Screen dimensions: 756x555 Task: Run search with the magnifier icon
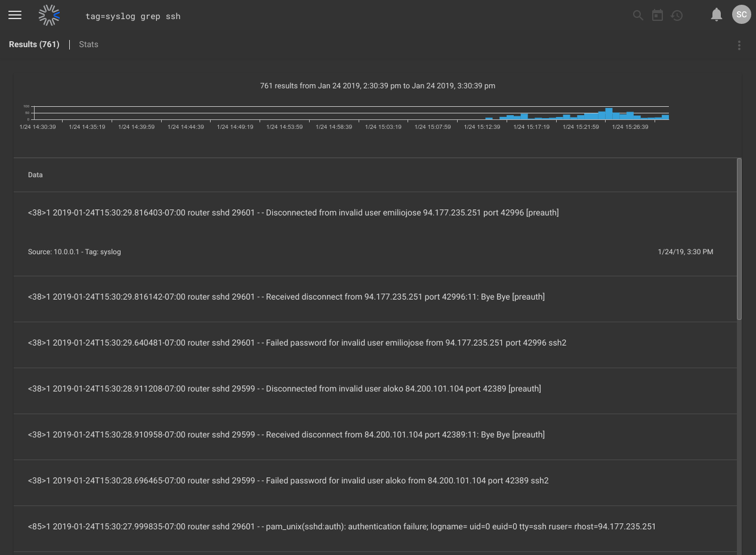tap(638, 16)
